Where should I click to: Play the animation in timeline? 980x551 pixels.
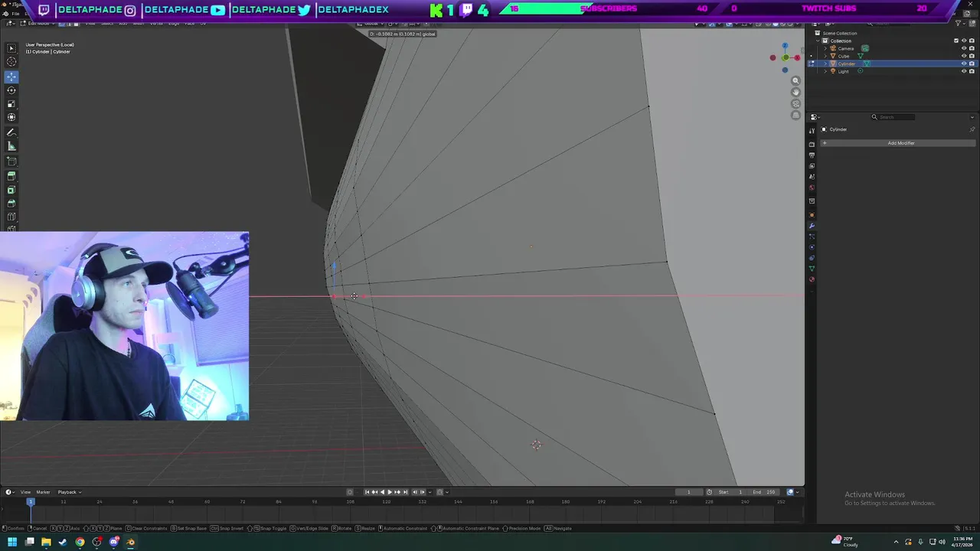[x=389, y=492]
